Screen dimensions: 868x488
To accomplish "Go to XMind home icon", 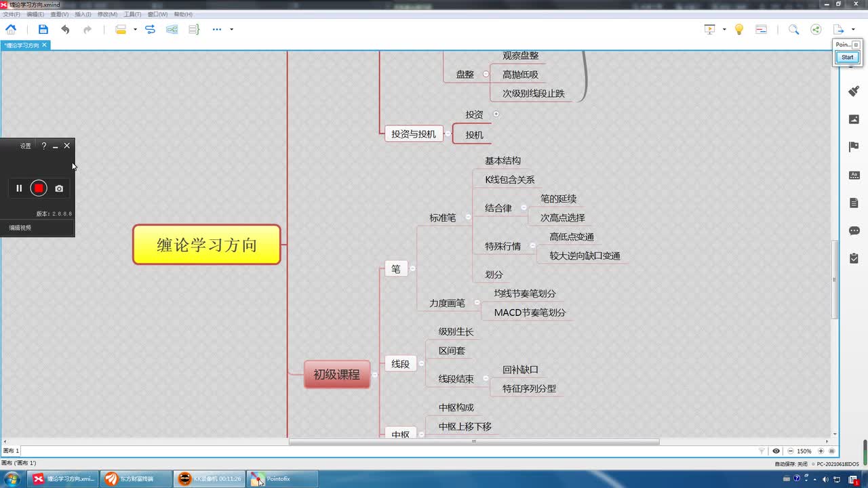I will pyautogui.click(x=11, y=29).
